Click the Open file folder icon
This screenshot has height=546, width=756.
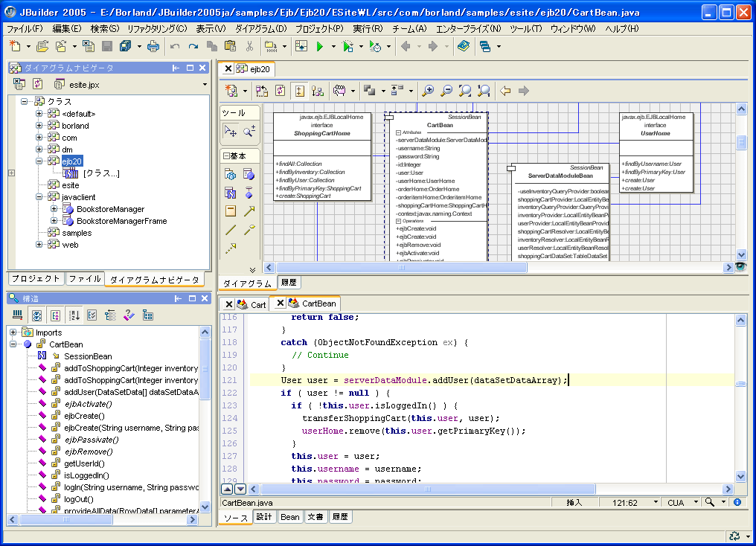click(42, 46)
